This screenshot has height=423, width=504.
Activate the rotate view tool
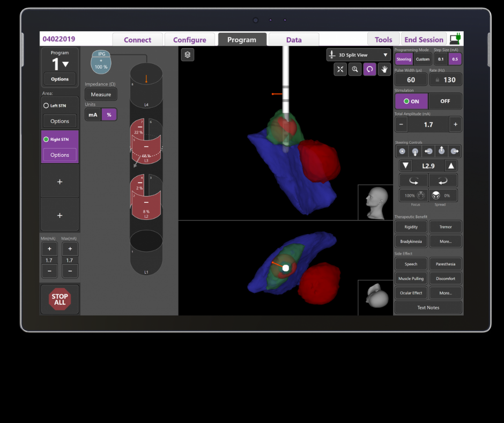pyautogui.click(x=369, y=69)
